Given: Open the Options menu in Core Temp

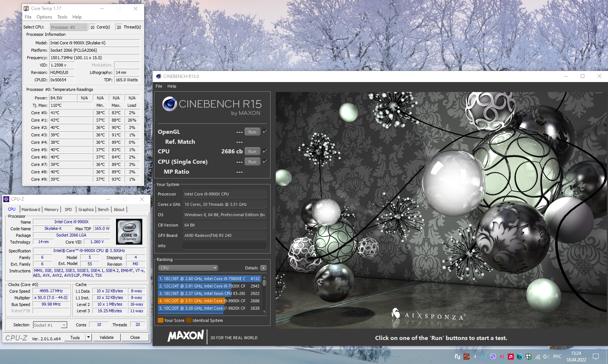Looking at the screenshot, I should tap(44, 17).
